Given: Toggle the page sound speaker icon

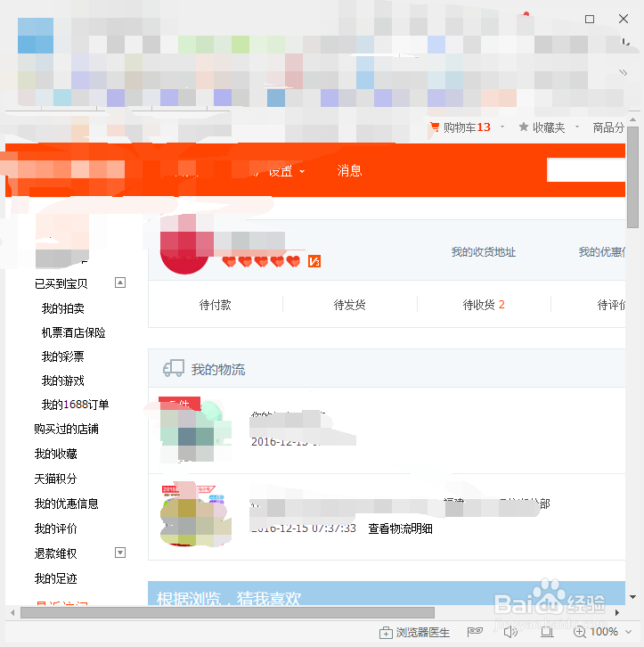Looking at the screenshot, I should coord(510,631).
